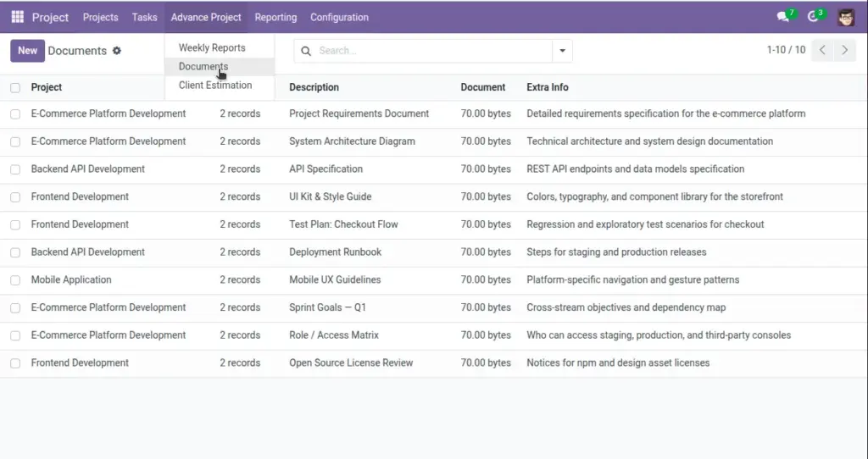
Task: Select Client Estimation menu entry
Action: point(215,86)
